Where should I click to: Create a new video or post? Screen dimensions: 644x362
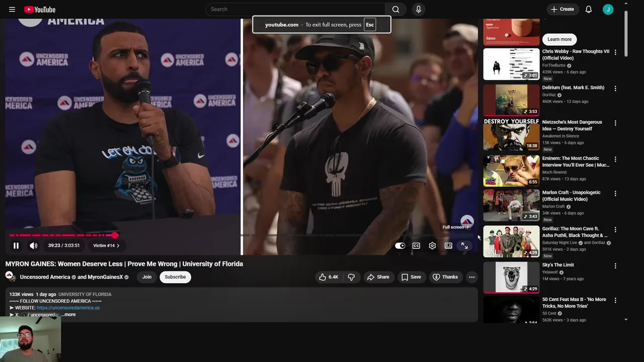(x=562, y=9)
